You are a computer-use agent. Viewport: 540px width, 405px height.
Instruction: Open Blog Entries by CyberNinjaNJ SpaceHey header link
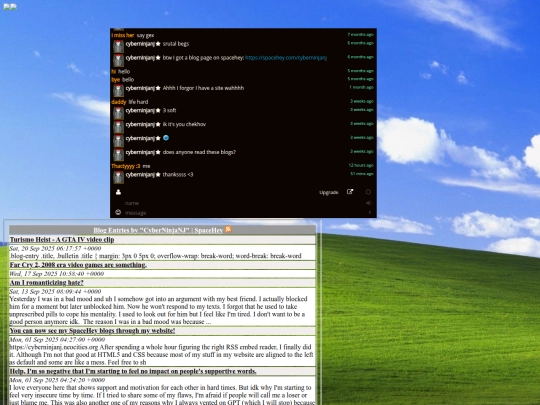coord(158,230)
